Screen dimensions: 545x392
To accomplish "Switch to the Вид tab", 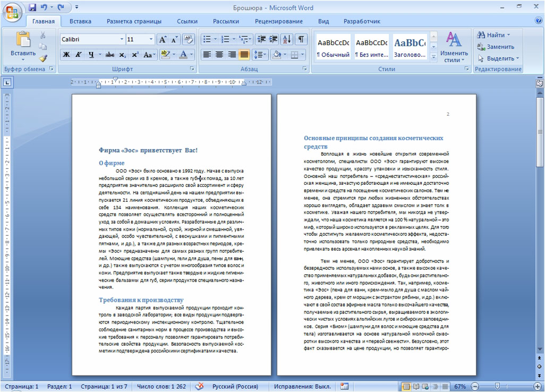I will [x=323, y=21].
